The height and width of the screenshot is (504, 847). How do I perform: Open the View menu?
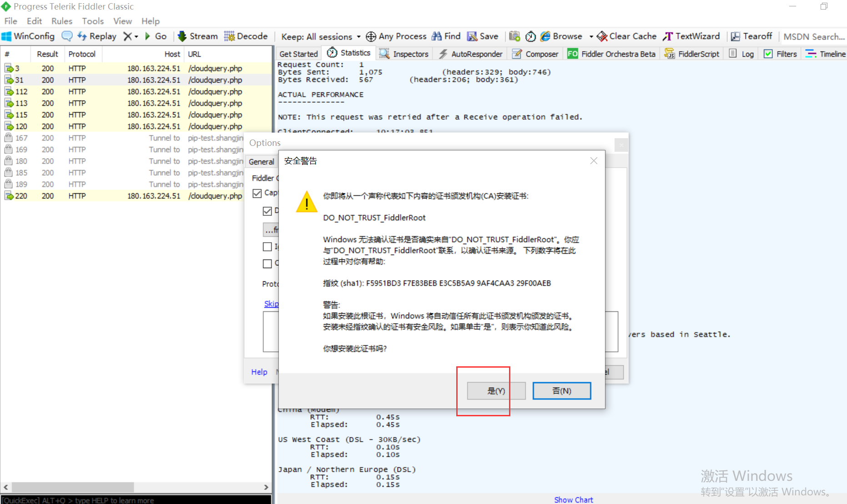click(x=122, y=21)
